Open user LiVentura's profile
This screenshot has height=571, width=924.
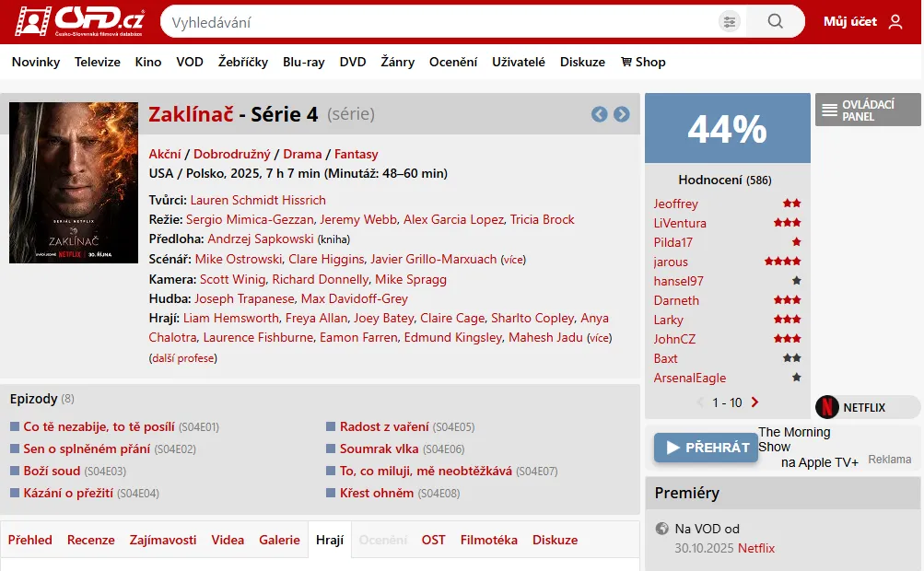pyautogui.click(x=680, y=223)
